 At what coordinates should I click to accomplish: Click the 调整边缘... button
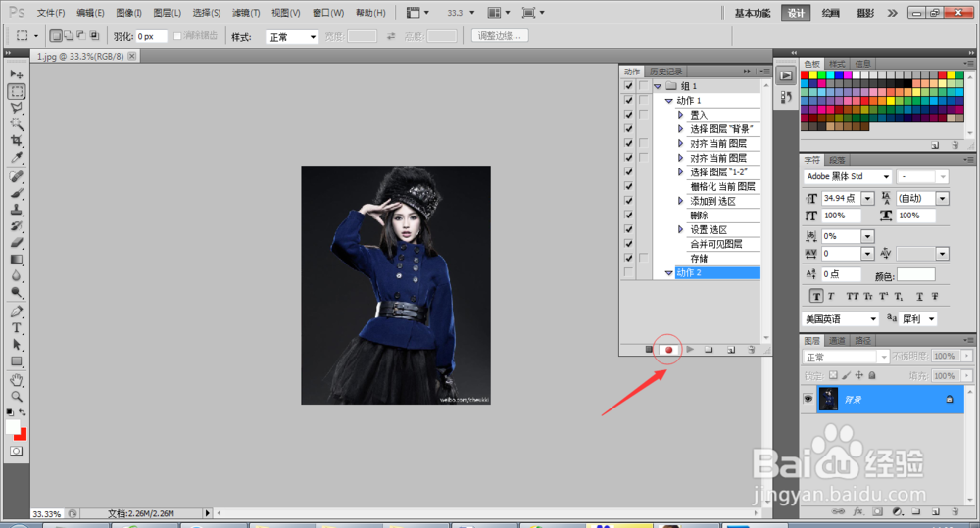500,36
